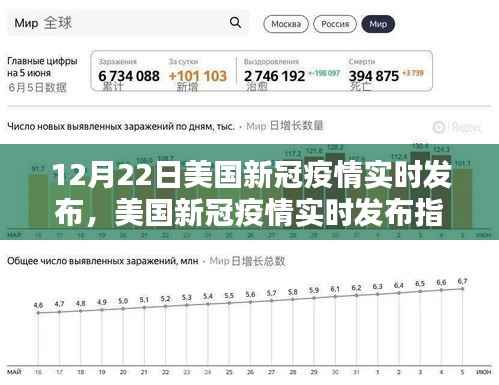Viewport: 499px width, 385px height.
Task: Click the 5,5 data point on line chart
Action: click(x=229, y=303)
